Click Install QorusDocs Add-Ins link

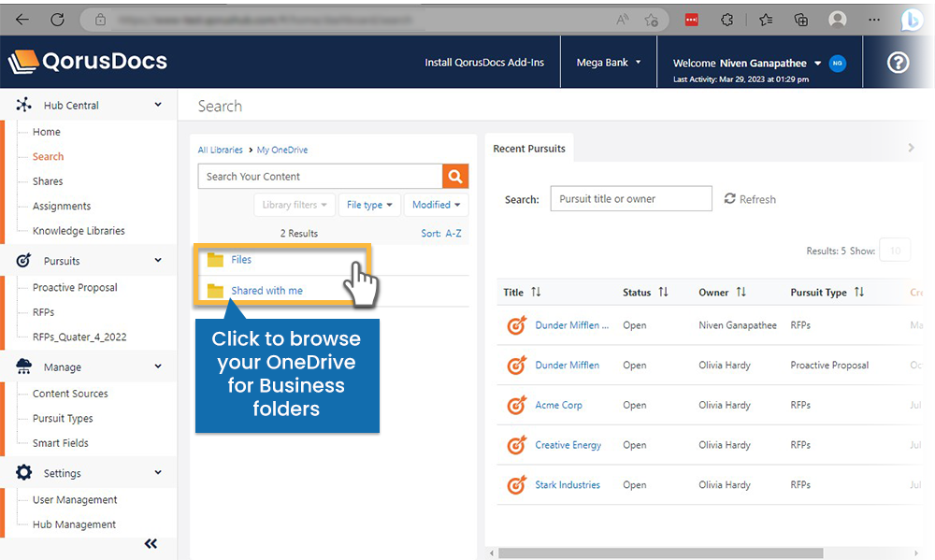(x=484, y=62)
